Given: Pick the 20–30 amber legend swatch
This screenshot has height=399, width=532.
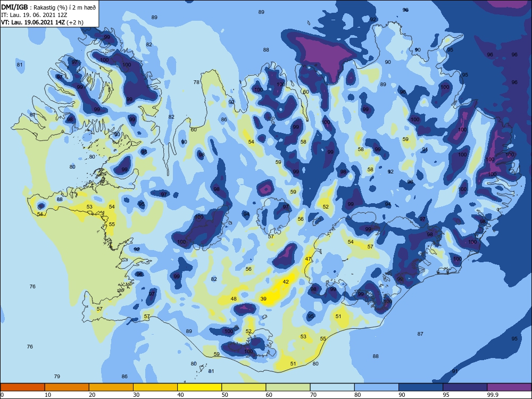Looking at the screenshot, I should (x=111, y=387).
